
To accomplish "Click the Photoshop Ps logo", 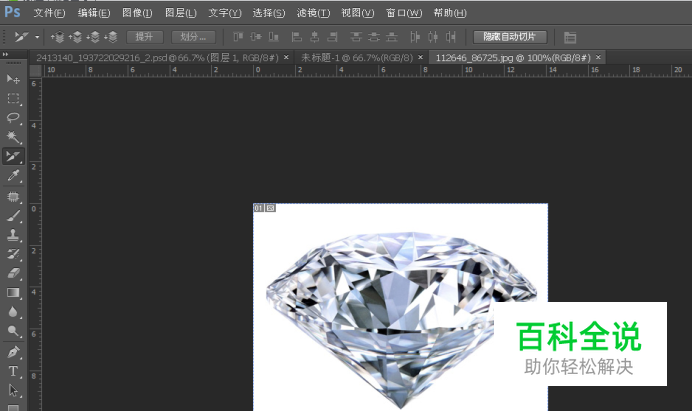I will point(12,12).
